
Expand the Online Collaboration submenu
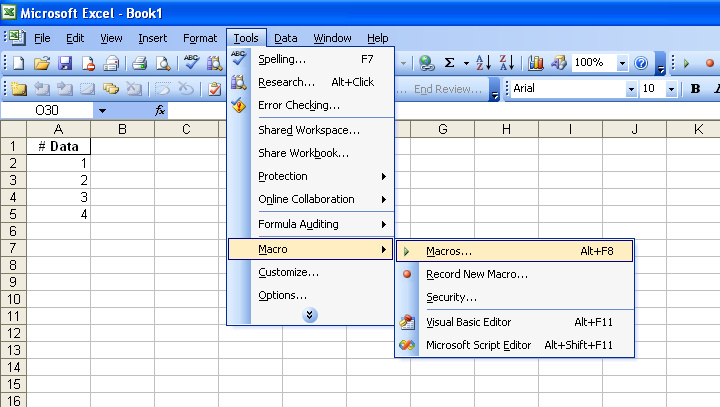(x=311, y=199)
